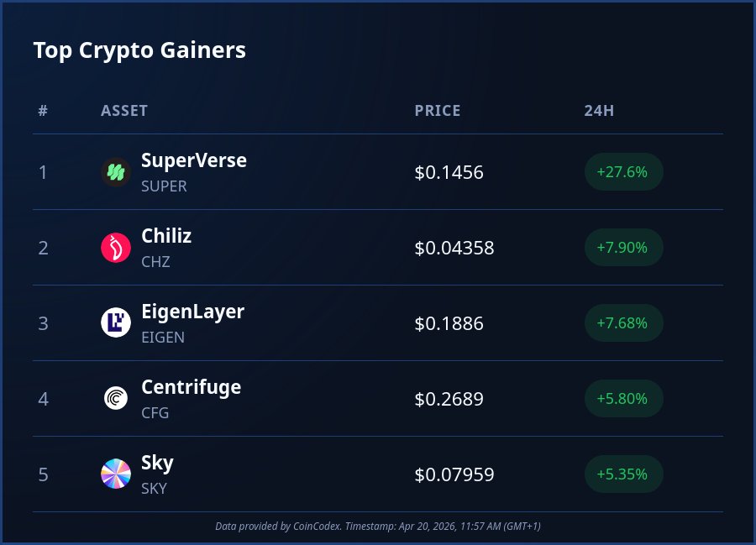Open the Chiliz asset name link

click(x=166, y=236)
